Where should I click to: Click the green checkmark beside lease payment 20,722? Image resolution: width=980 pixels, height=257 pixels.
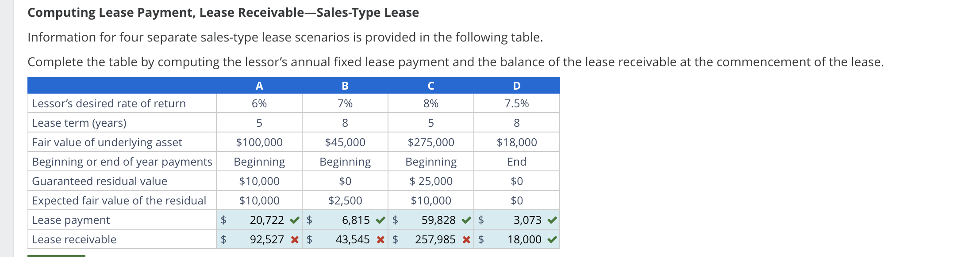(294, 219)
